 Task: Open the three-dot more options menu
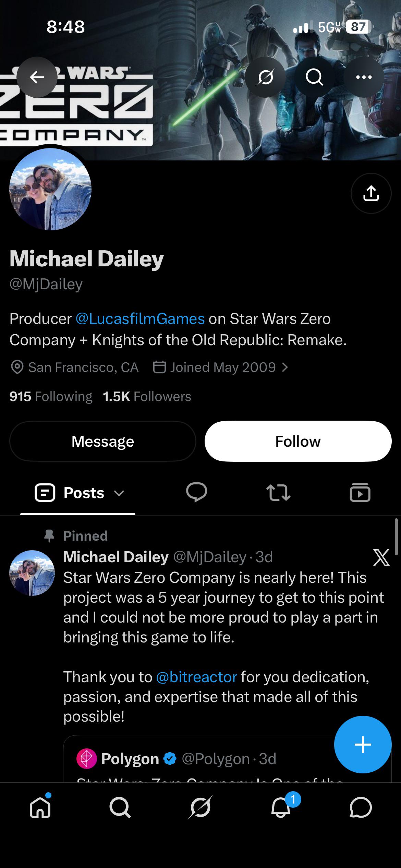point(364,77)
